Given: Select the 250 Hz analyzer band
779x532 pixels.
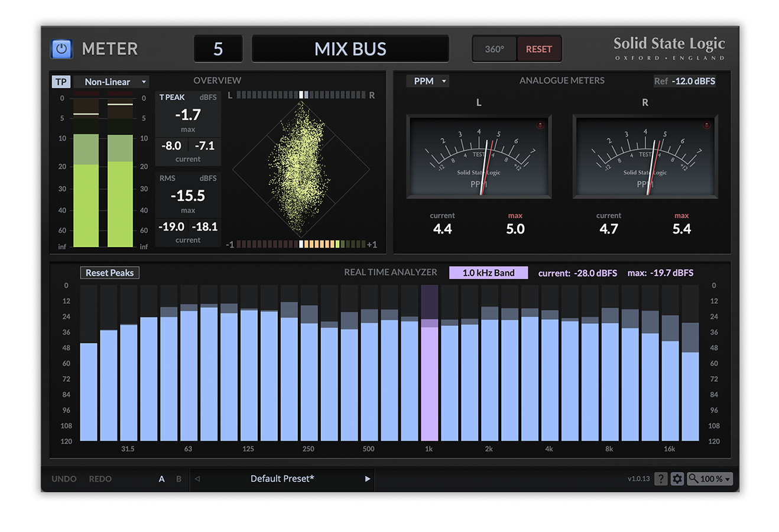Looking at the screenshot, I should pos(309,363).
